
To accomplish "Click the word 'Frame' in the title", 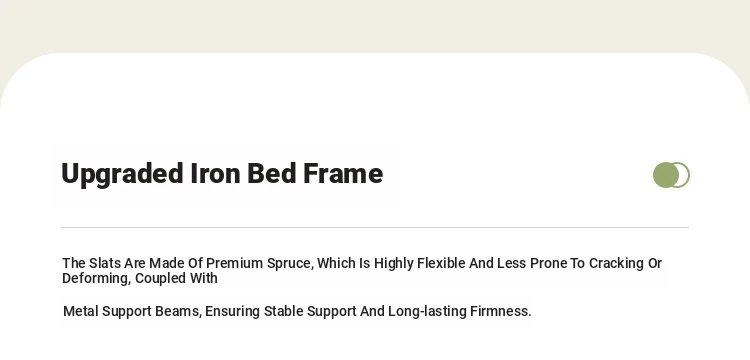I will click(343, 174).
